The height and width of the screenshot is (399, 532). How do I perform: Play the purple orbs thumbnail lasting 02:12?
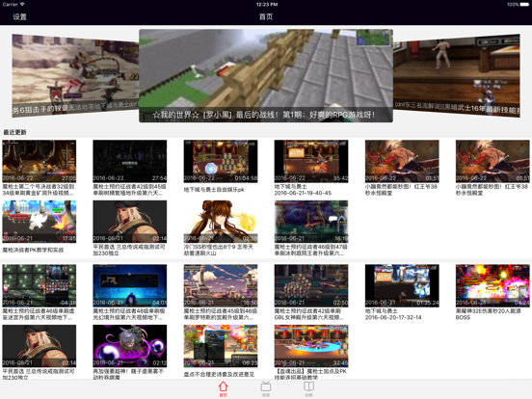point(129,346)
